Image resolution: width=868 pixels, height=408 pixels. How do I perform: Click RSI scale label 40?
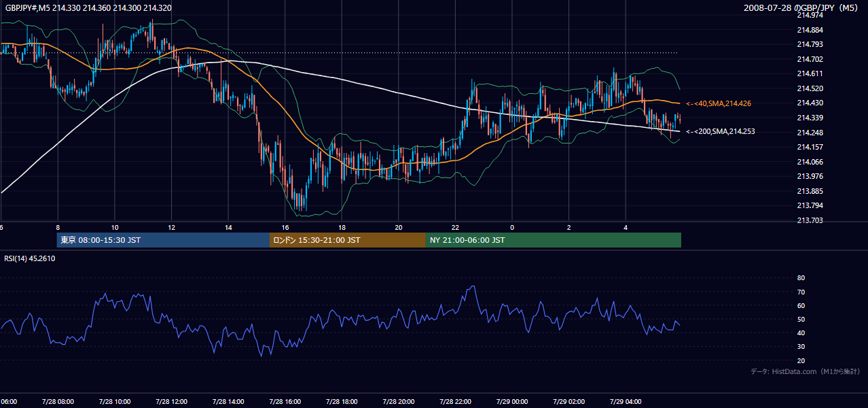[x=801, y=333]
